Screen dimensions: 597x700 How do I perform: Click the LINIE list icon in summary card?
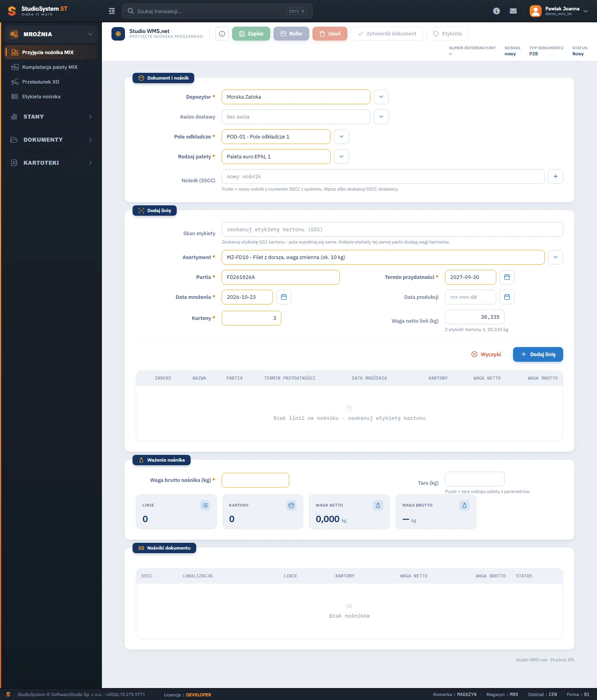coord(205,505)
